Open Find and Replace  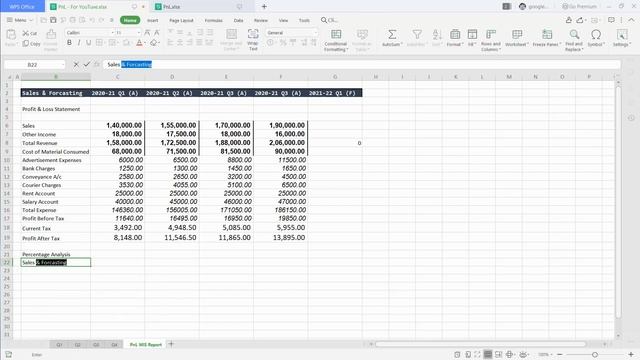click(x=574, y=40)
